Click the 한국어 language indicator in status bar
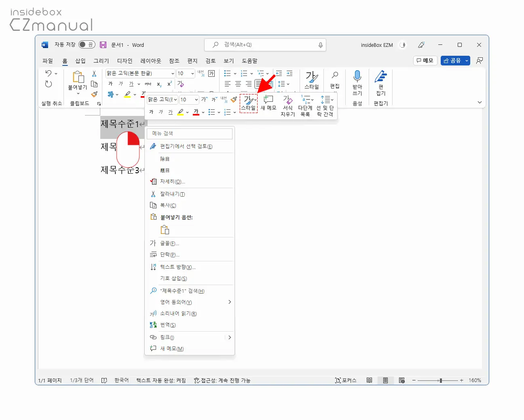The image size is (524, 420). point(121,380)
